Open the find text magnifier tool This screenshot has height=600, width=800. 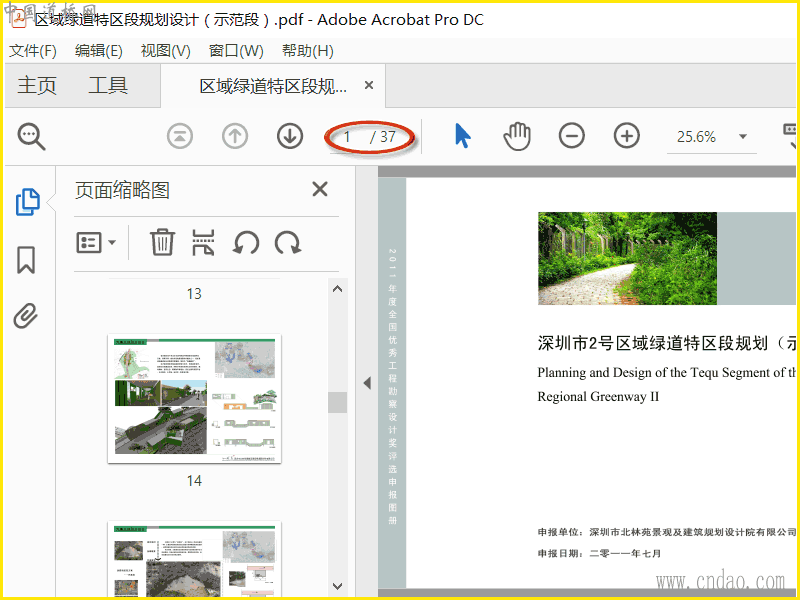[x=32, y=137]
